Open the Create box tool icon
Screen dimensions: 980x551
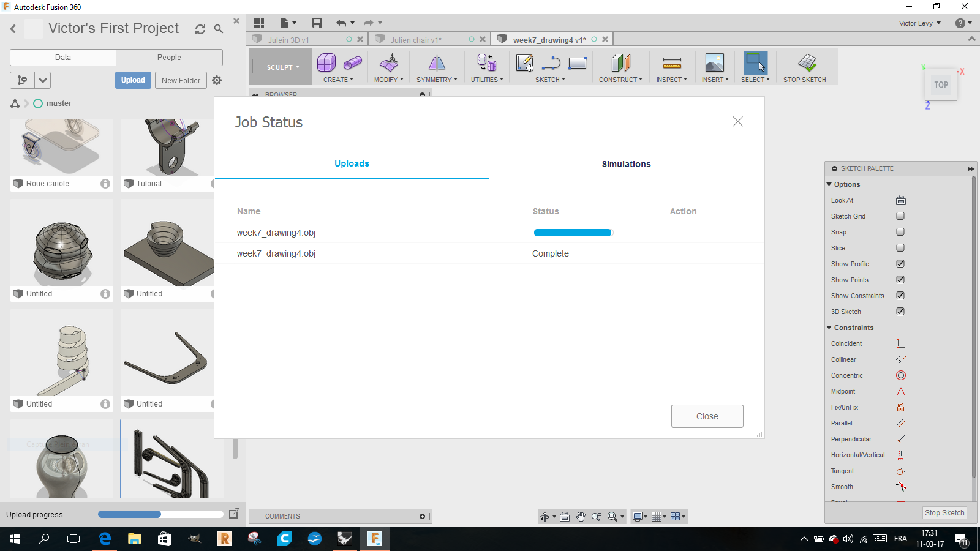tap(326, 62)
